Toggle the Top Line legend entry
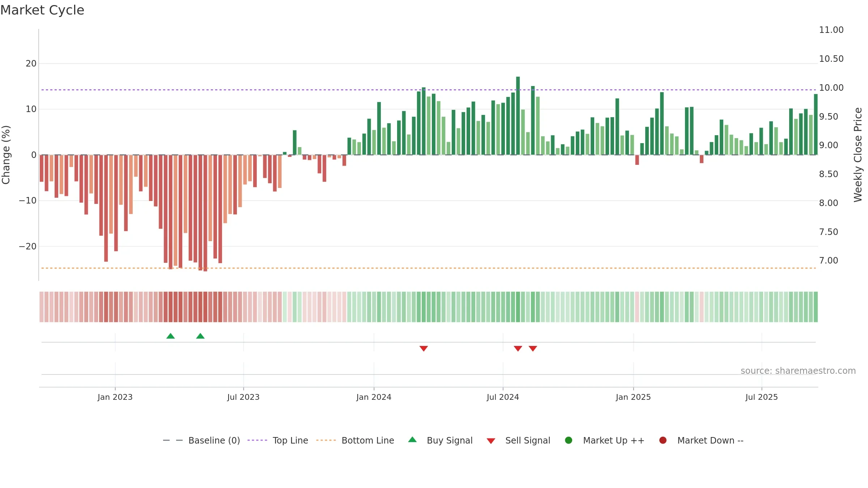The image size is (868, 488). coord(278,440)
